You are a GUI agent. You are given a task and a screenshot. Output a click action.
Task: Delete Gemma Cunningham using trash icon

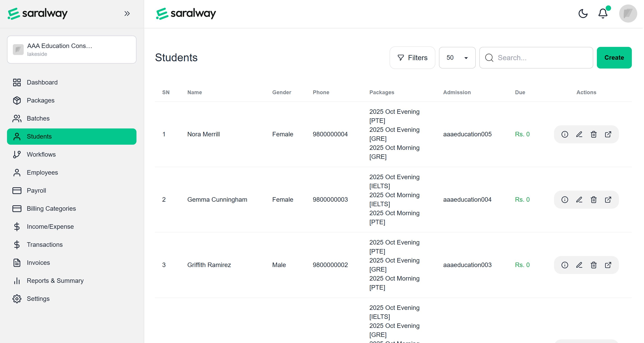[x=593, y=200]
